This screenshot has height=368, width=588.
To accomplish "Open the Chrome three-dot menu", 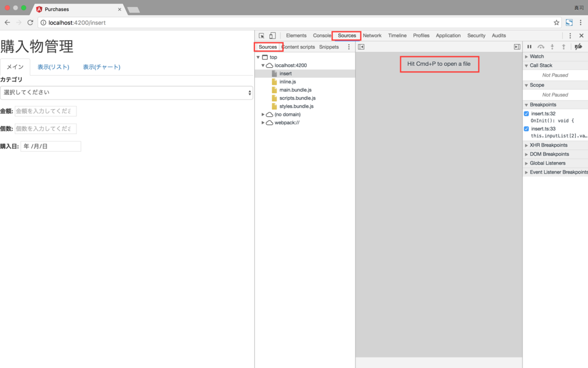I will 581,22.
